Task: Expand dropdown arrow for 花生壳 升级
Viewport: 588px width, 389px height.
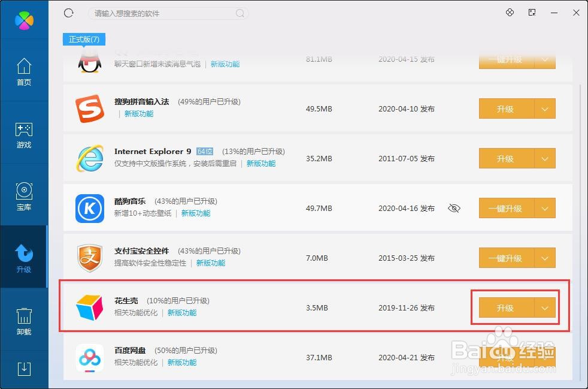Action: 545,308
